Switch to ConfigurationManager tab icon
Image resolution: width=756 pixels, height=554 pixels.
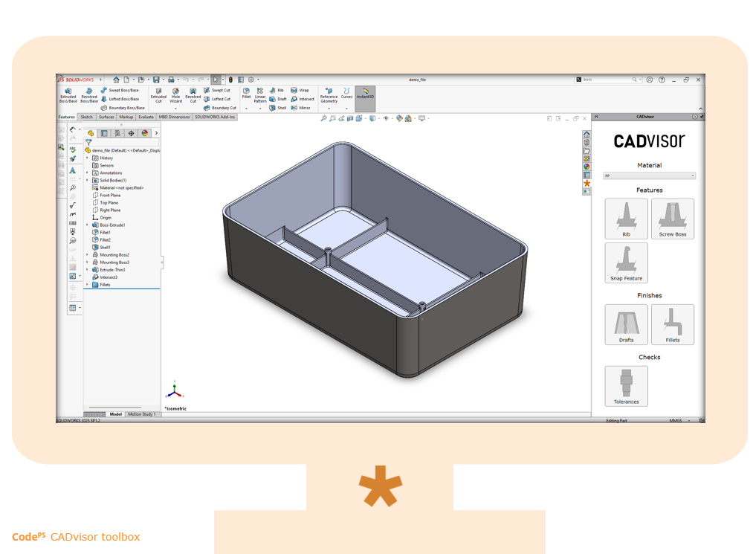117,133
